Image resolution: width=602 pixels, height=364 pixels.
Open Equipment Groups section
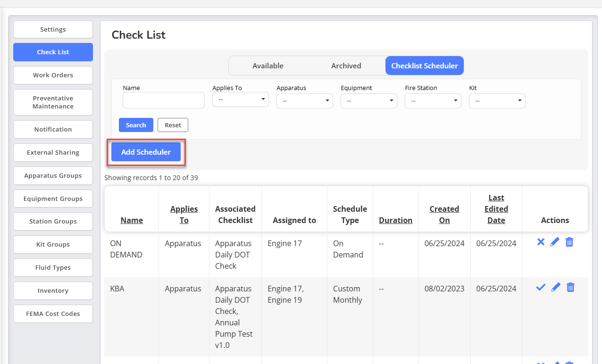click(53, 199)
